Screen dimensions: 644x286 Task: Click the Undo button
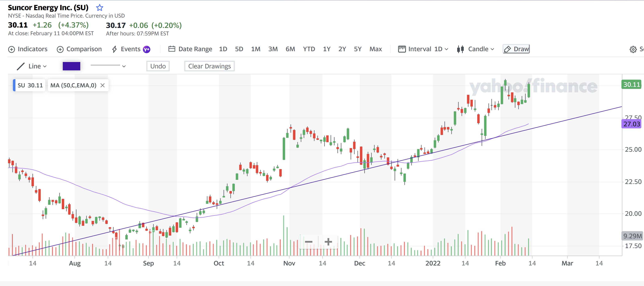(158, 66)
